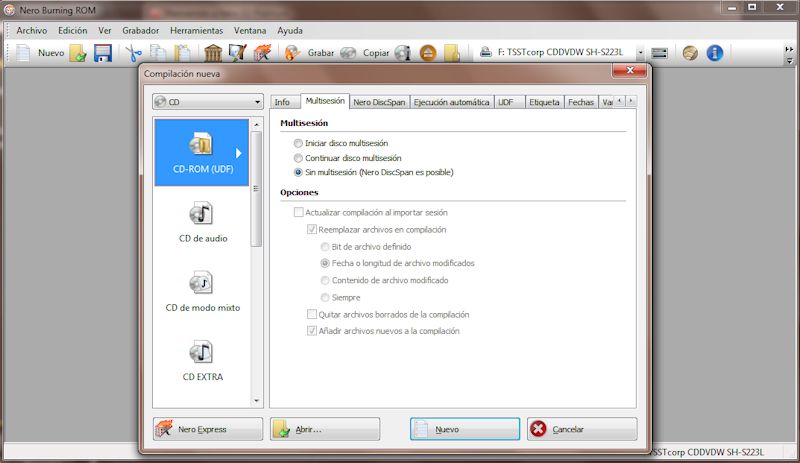Open the Archivo menu
Viewport: 800px width, 463px height.
click(x=32, y=31)
